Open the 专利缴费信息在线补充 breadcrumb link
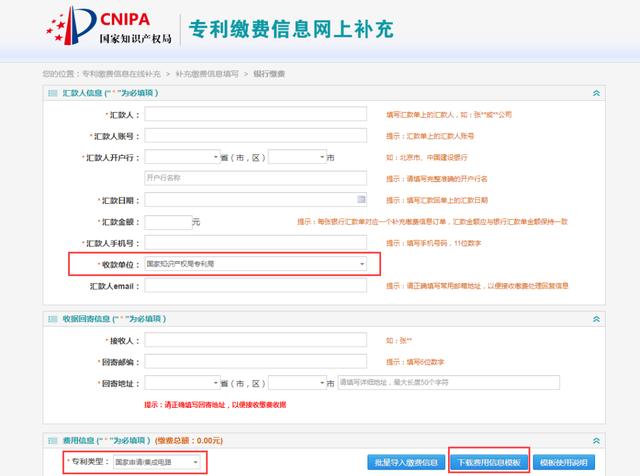Image resolution: width=640 pixels, height=476 pixels. point(121,74)
